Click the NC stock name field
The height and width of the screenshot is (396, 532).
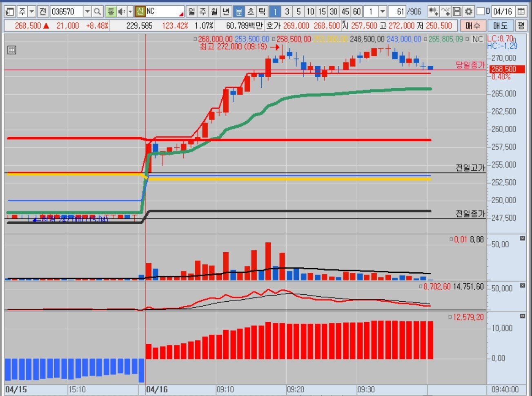[165, 11]
